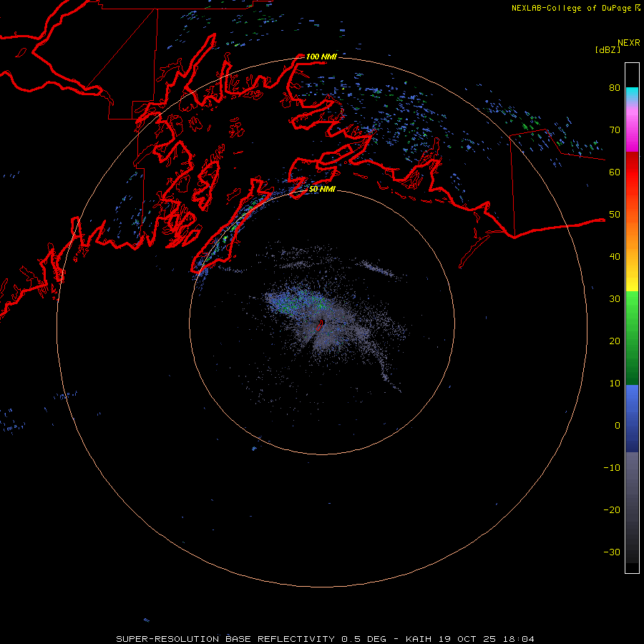Click the 30 dBZ scale value
644x644 pixels.
[615, 299]
